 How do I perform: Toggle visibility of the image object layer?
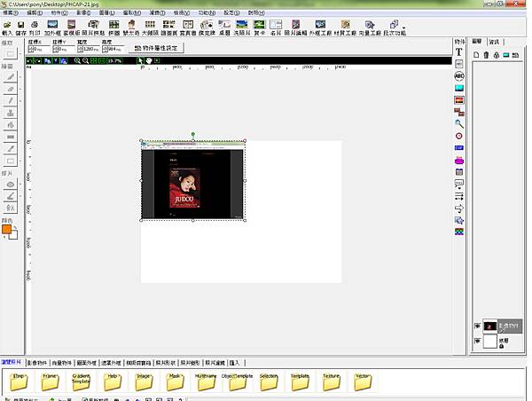coord(477,326)
